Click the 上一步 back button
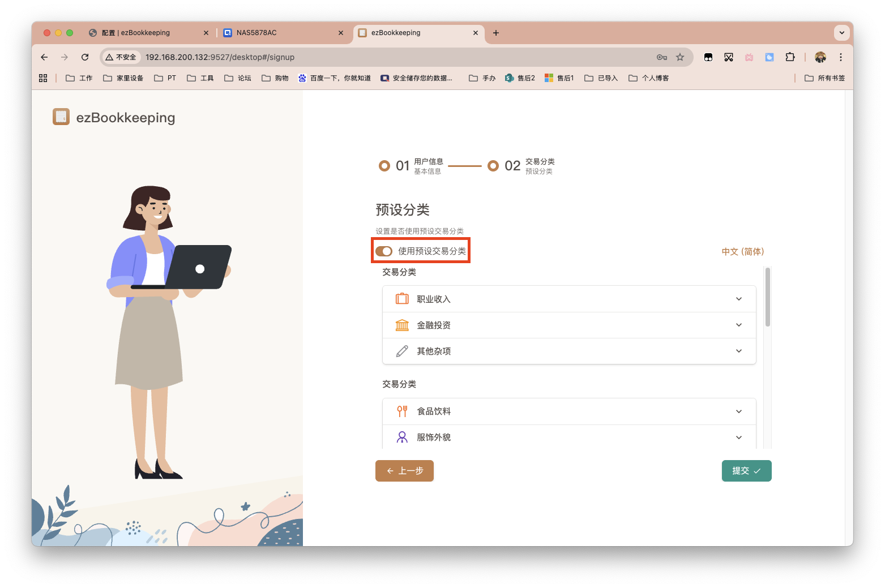The image size is (885, 588). tap(404, 470)
